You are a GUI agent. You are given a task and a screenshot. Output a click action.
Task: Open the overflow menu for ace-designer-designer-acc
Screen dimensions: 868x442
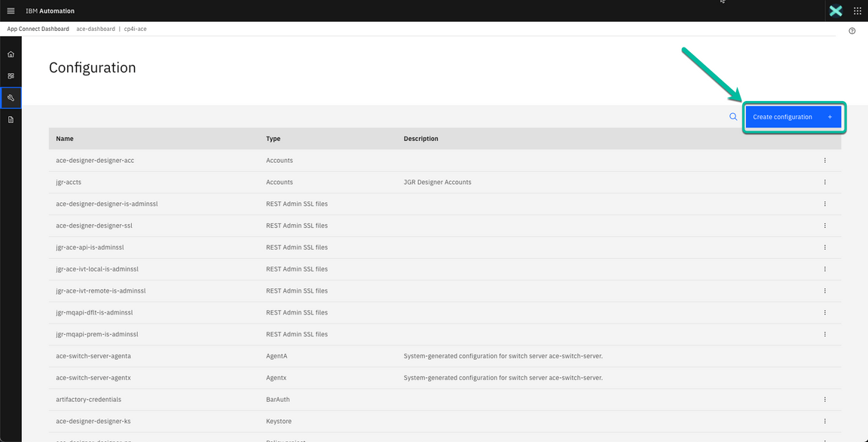click(x=824, y=160)
